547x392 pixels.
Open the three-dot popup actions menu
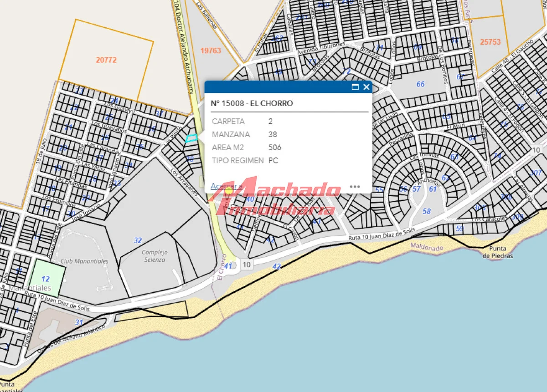pos(355,187)
